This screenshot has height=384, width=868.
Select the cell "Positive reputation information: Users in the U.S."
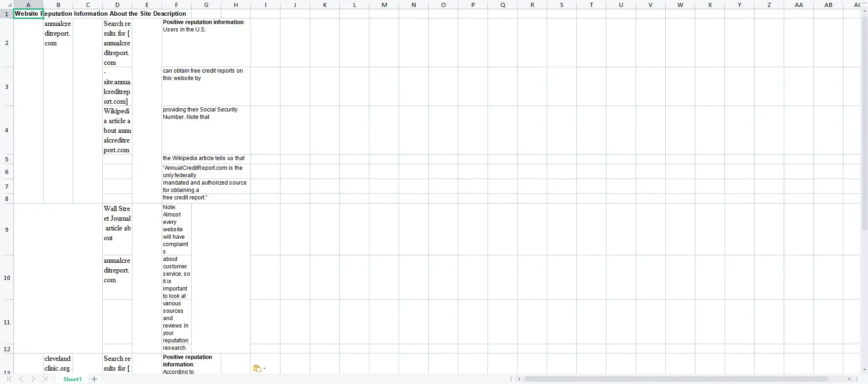(206, 43)
